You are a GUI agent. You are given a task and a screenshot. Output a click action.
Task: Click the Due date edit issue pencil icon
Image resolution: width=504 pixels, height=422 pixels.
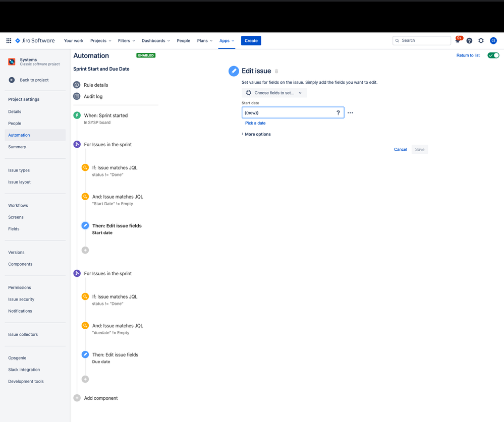tap(85, 354)
